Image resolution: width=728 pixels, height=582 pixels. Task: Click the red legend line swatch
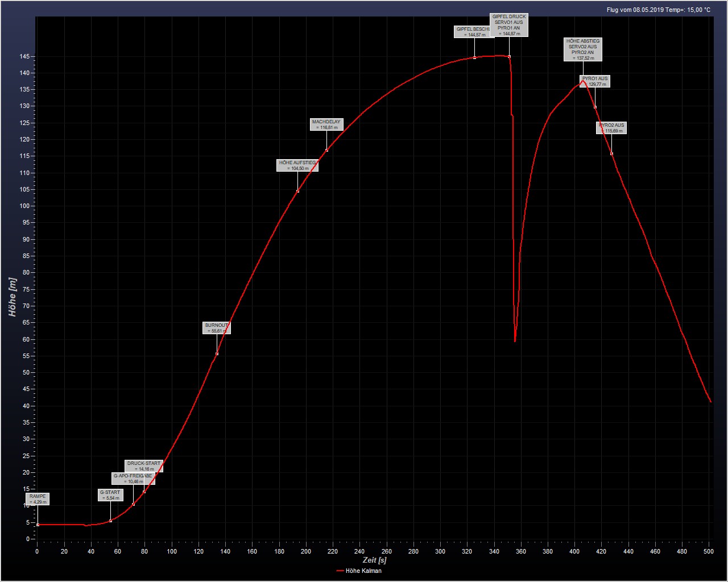340,571
